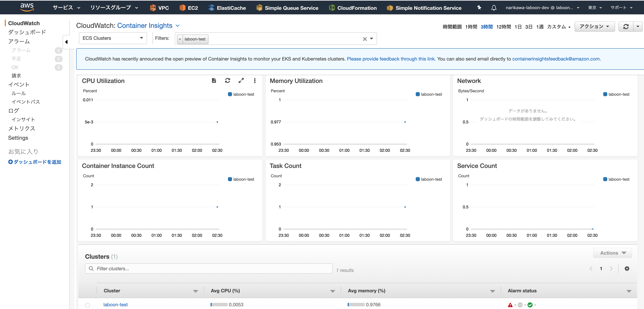Open the ECS Clusters dropdown

113,38
